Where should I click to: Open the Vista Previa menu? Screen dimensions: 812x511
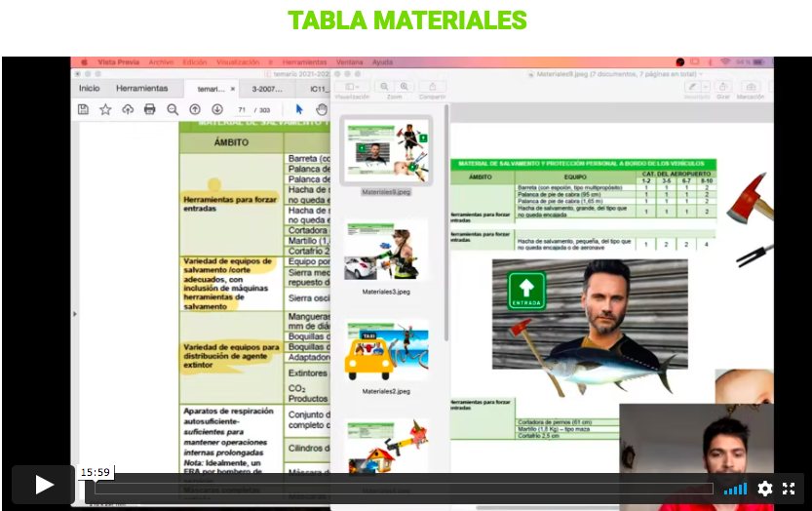[118, 62]
